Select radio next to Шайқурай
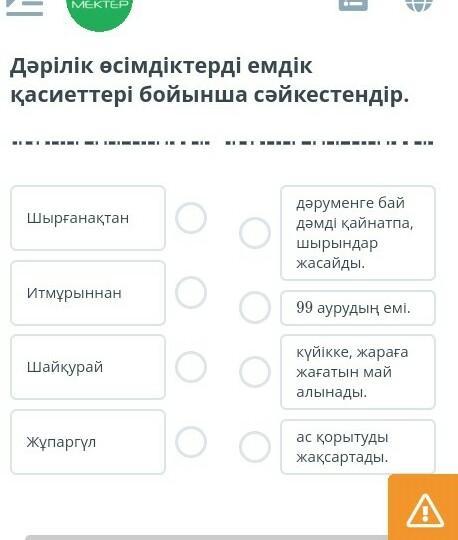Screen dimensions: 458x540 point(191,367)
